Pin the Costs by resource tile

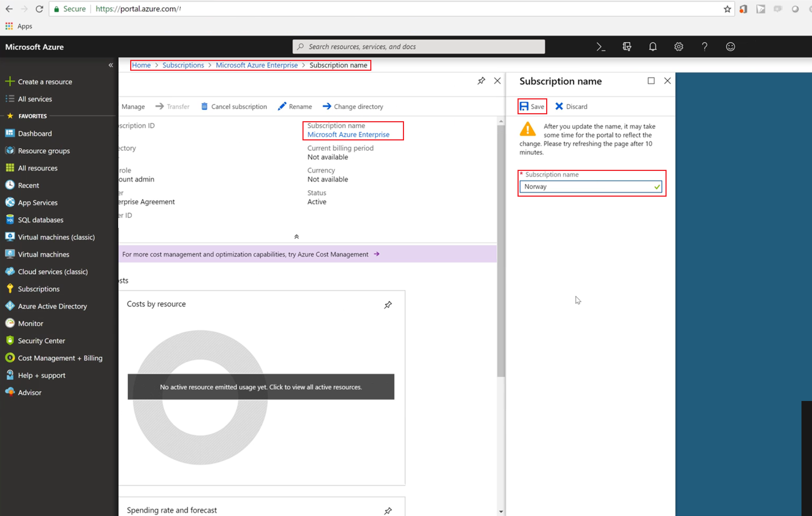388,304
